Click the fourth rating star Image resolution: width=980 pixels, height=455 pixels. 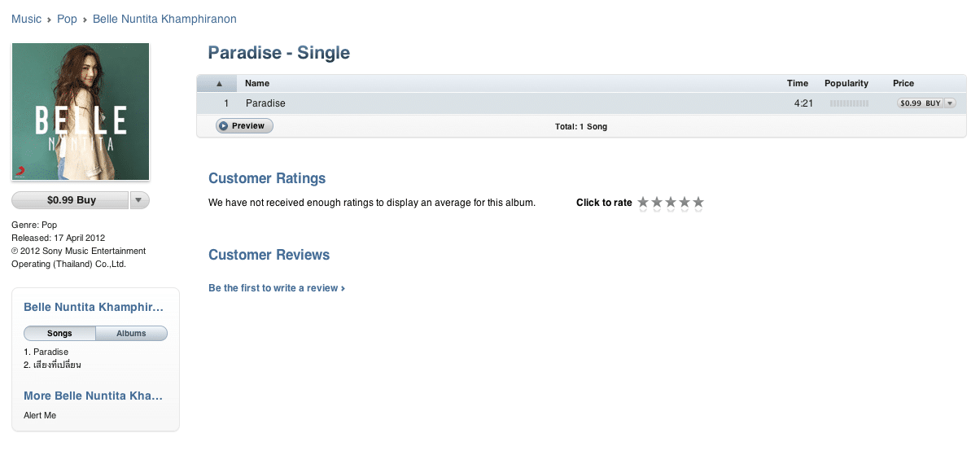(x=685, y=203)
